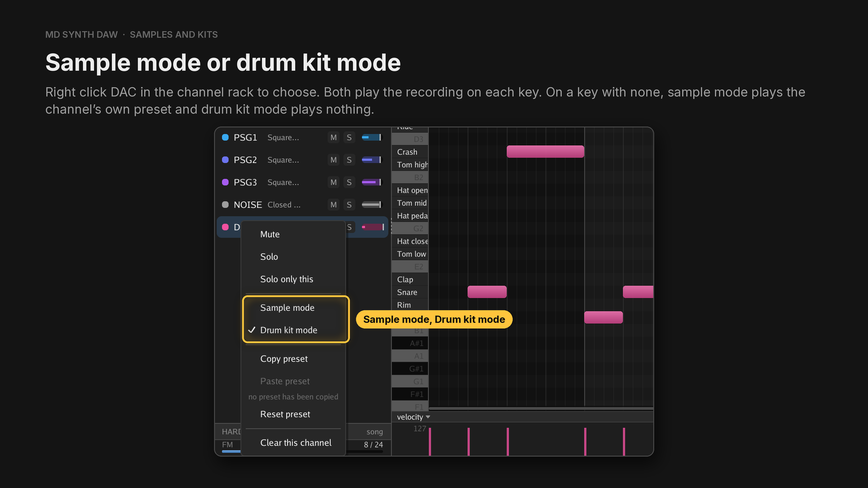
Task: Open the PSG2 Square preset selector
Action: click(x=283, y=160)
